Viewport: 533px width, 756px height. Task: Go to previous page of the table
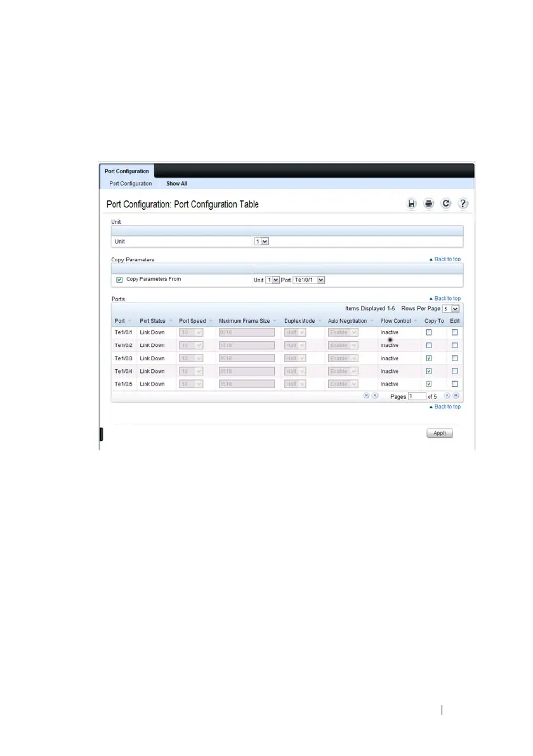pyautogui.click(x=375, y=396)
